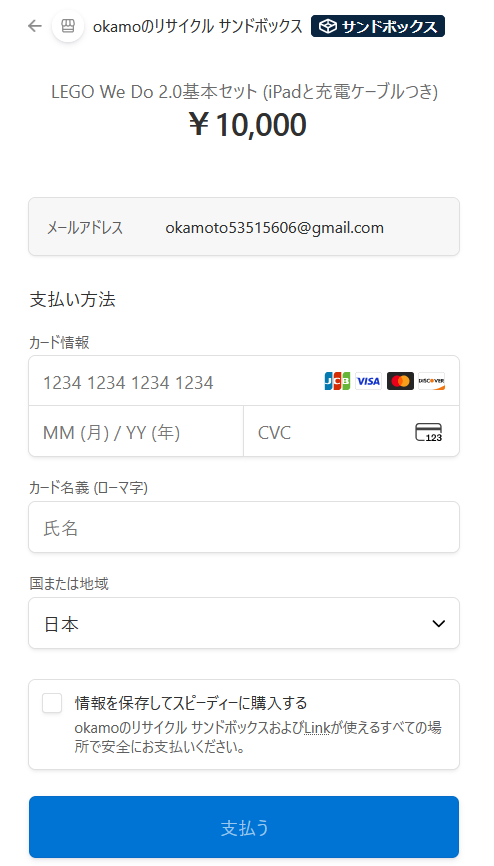Click the VISA card logo
494x866 pixels.
click(368, 381)
